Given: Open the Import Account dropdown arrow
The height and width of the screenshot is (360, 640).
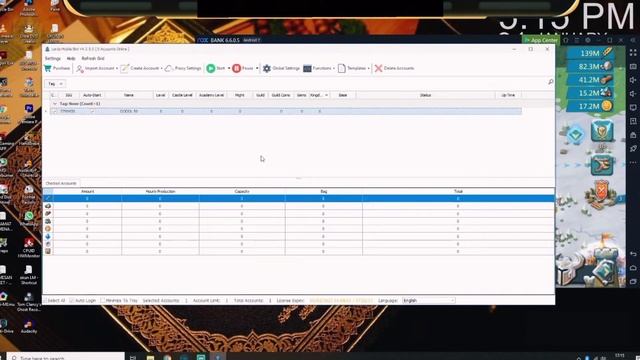Looking at the screenshot, I should click(x=117, y=69).
